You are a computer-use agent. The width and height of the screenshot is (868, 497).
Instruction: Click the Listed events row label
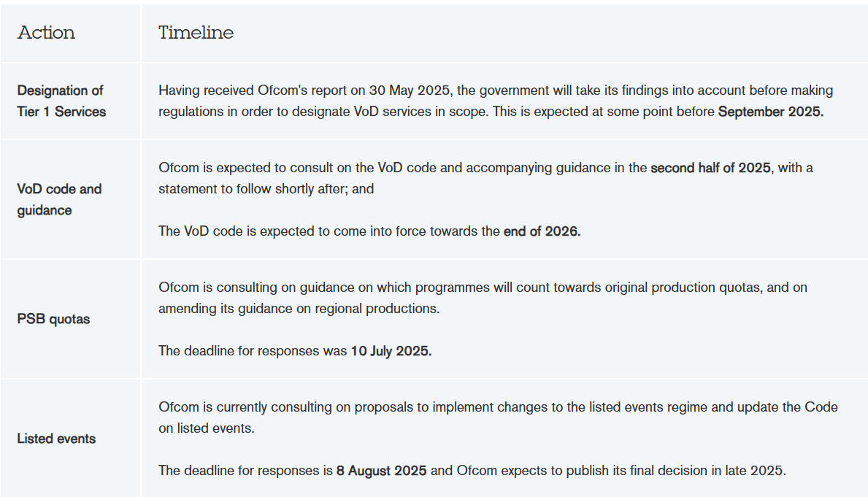[56, 439]
